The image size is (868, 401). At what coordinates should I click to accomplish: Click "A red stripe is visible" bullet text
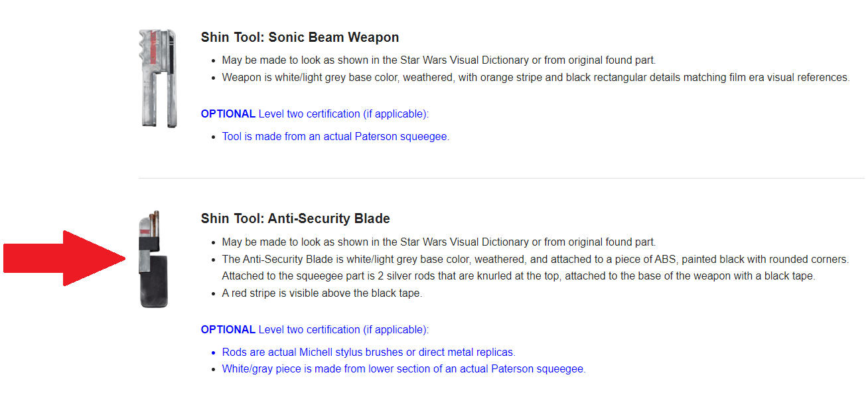click(x=322, y=293)
